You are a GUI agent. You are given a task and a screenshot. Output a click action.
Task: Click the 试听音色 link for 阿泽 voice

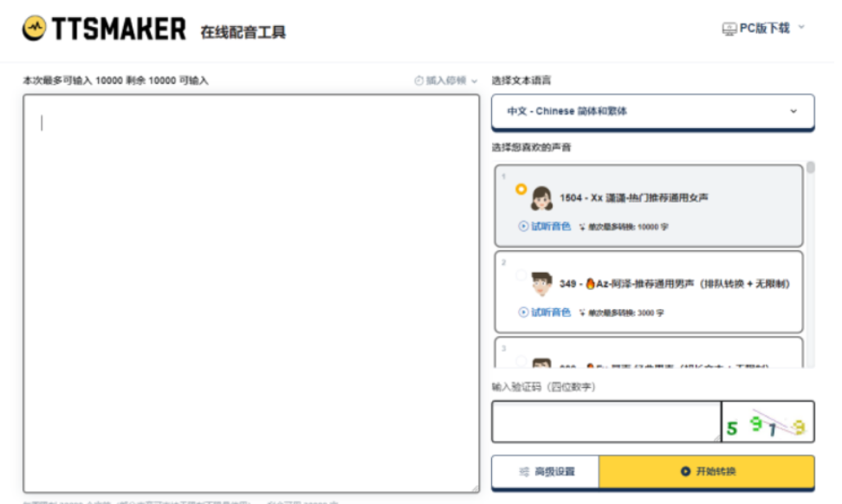pyautogui.click(x=550, y=313)
